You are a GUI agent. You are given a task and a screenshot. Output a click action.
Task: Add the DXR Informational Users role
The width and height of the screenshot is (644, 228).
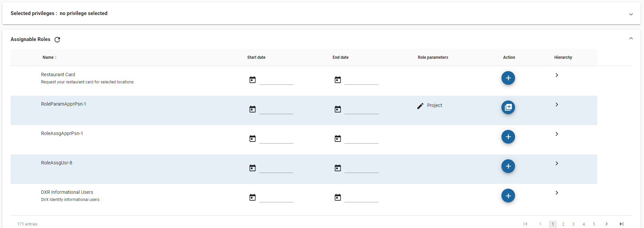[508, 196]
